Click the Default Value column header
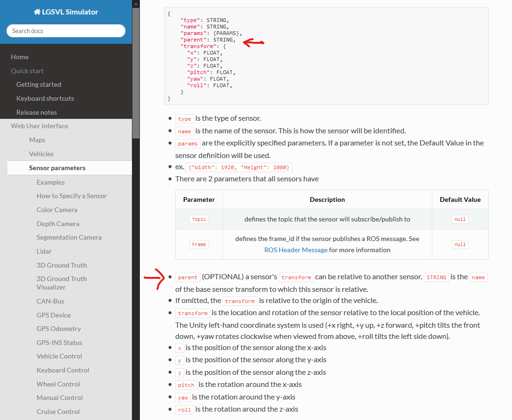Image resolution: width=512 pixels, height=420 pixels. 460,200
